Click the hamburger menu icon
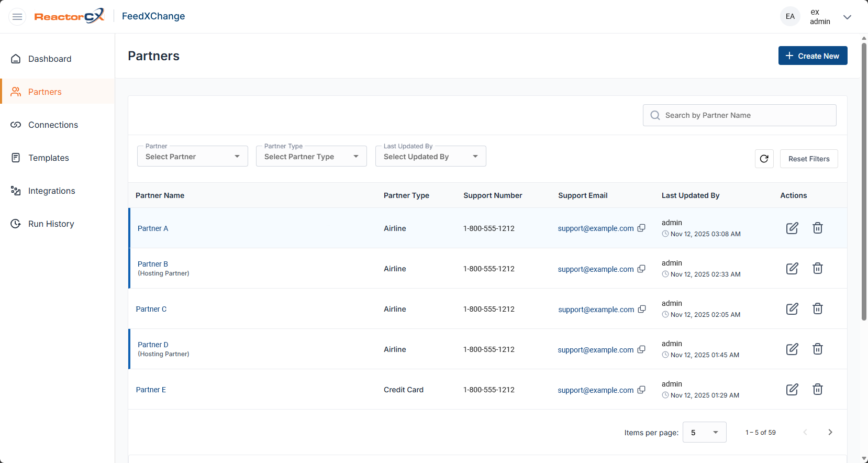 click(x=17, y=17)
